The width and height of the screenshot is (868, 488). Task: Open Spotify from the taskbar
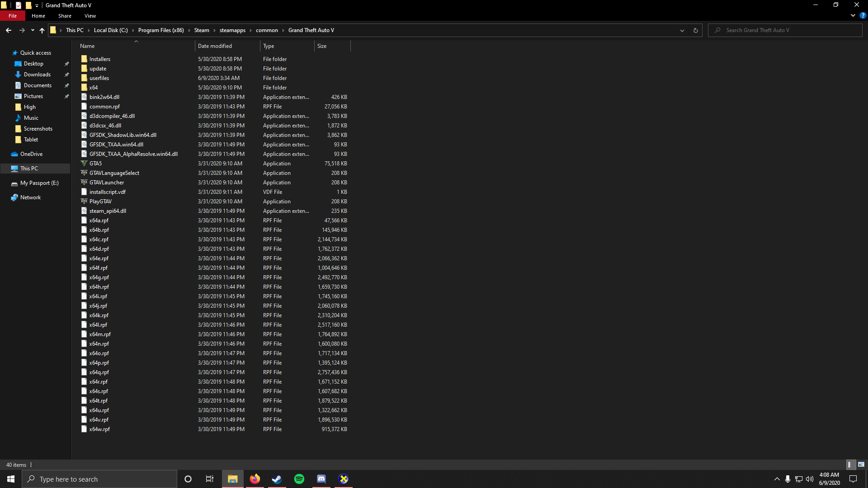point(299,479)
